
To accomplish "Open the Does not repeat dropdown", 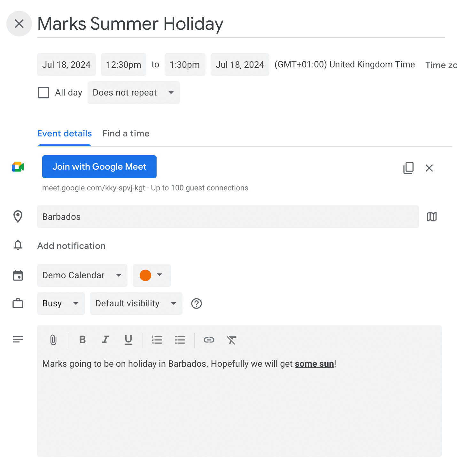I will pos(133,93).
